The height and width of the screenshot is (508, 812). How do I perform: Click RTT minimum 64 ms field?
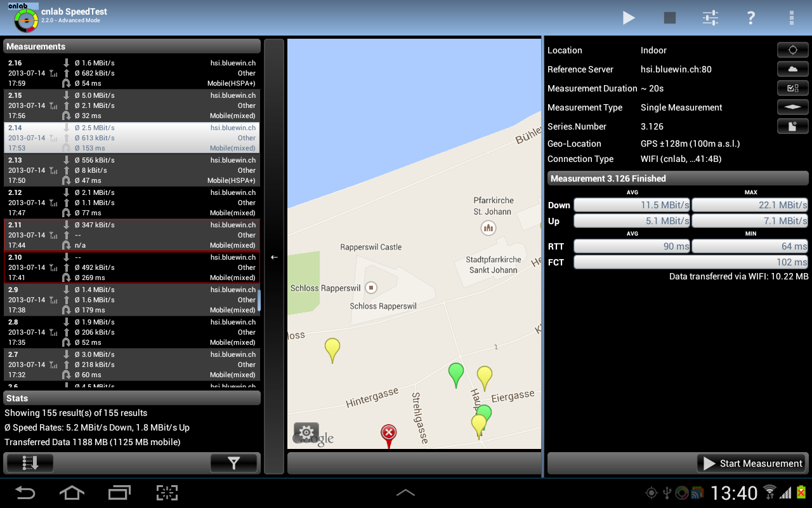tap(750, 246)
